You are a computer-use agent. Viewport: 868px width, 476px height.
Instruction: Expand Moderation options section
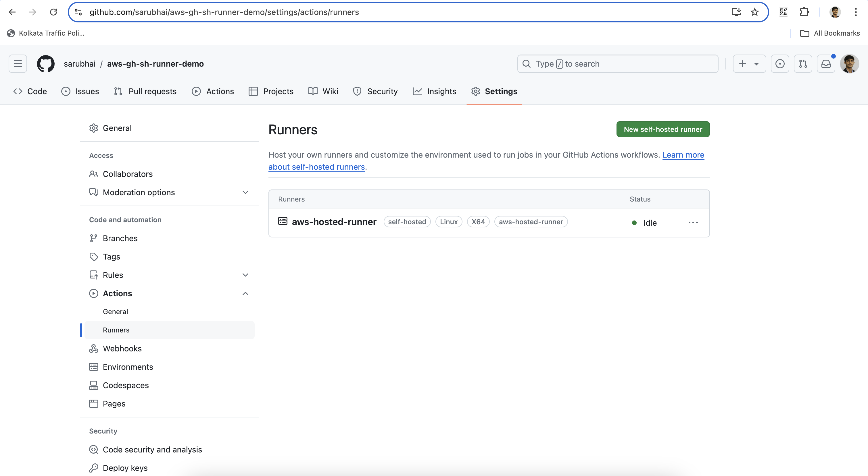245,192
